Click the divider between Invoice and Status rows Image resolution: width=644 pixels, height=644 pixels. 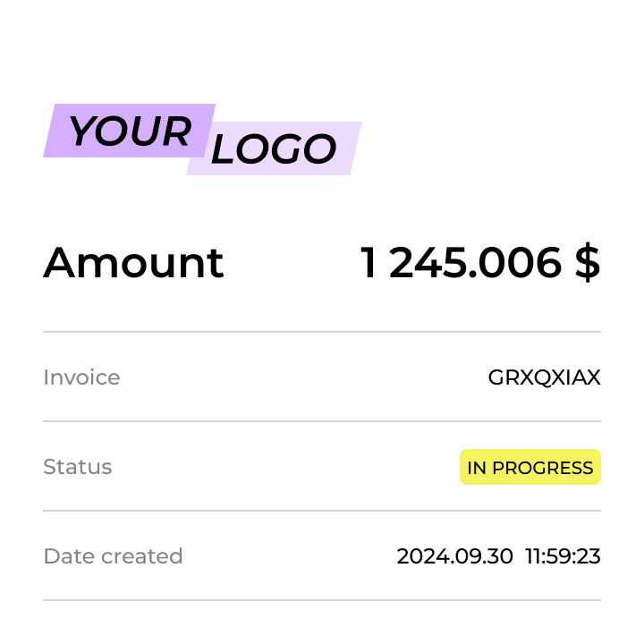[322, 421]
